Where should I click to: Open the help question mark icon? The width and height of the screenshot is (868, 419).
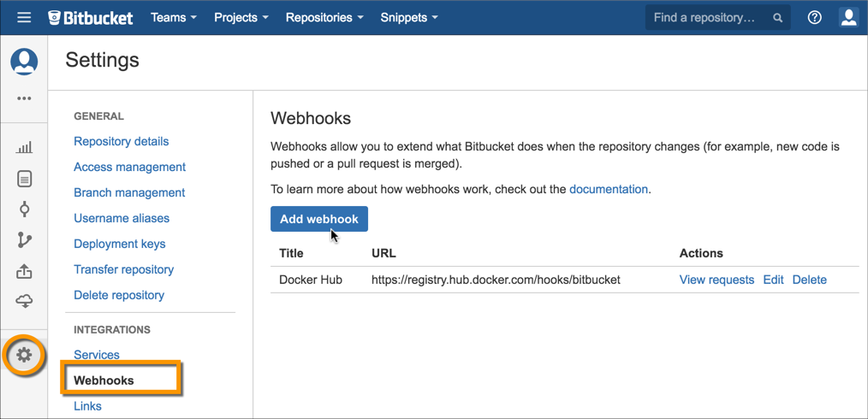click(x=814, y=17)
